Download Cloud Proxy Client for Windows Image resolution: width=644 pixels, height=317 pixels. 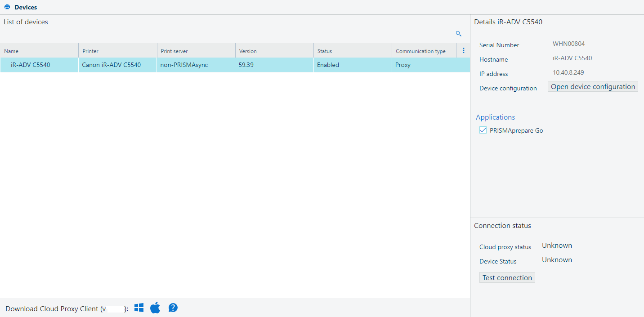coord(139,308)
